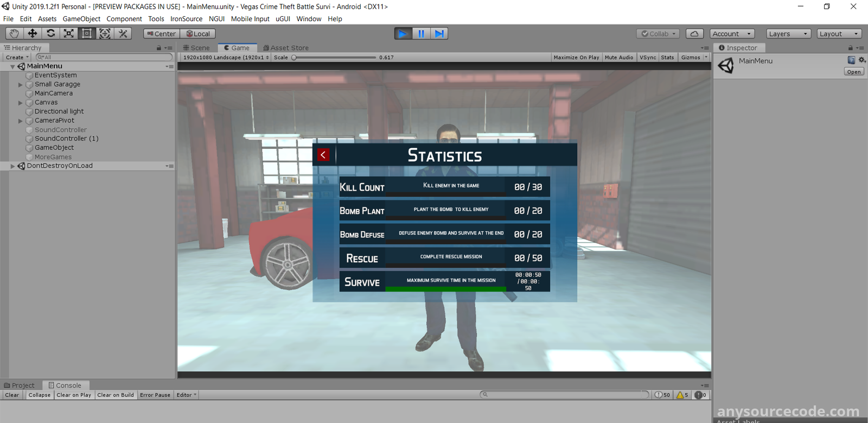This screenshot has height=423, width=868.
Task: Select the Scale tool
Action: (68, 34)
